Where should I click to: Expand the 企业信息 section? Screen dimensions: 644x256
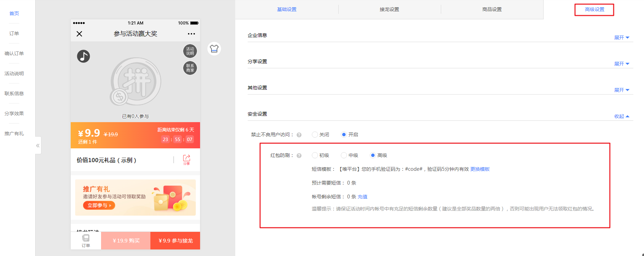[622, 38]
